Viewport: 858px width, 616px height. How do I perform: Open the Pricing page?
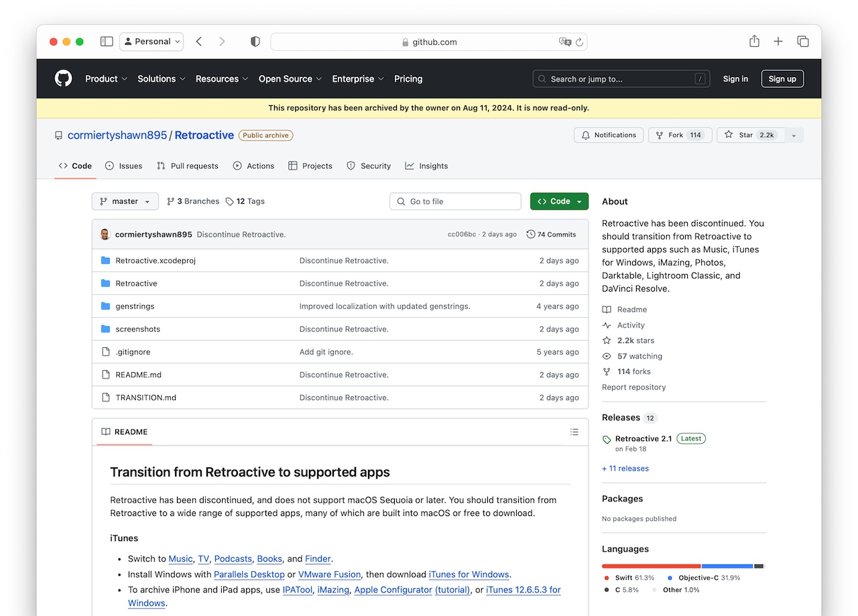(408, 78)
